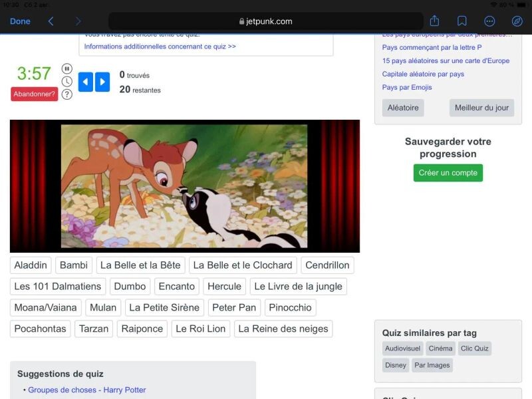Choose Bambi as the answer
Viewport: 532px width, 399px height.
point(74,265)
